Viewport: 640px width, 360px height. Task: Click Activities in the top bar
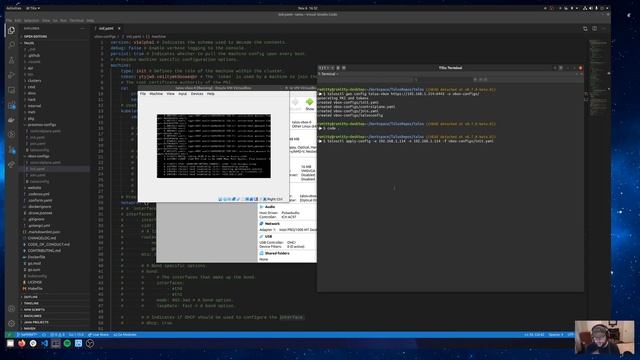click(13, 8)
